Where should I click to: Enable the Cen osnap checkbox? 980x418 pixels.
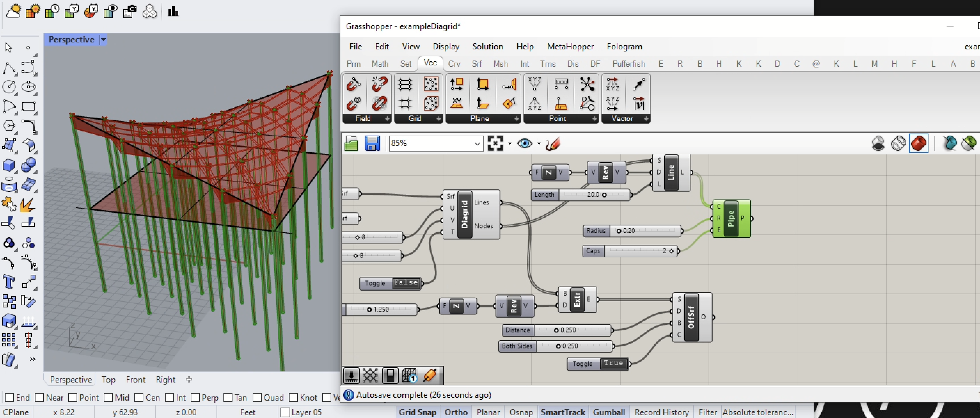click(139, 397)
